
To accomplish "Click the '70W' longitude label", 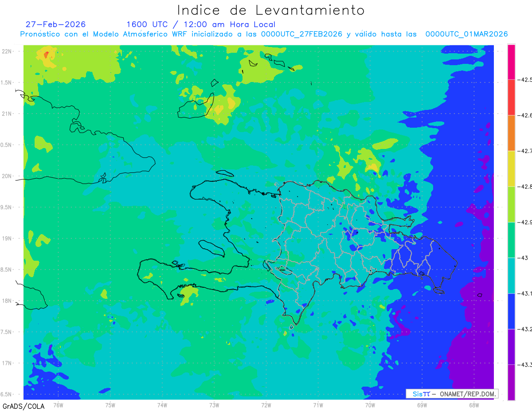I will click(370, 405).
